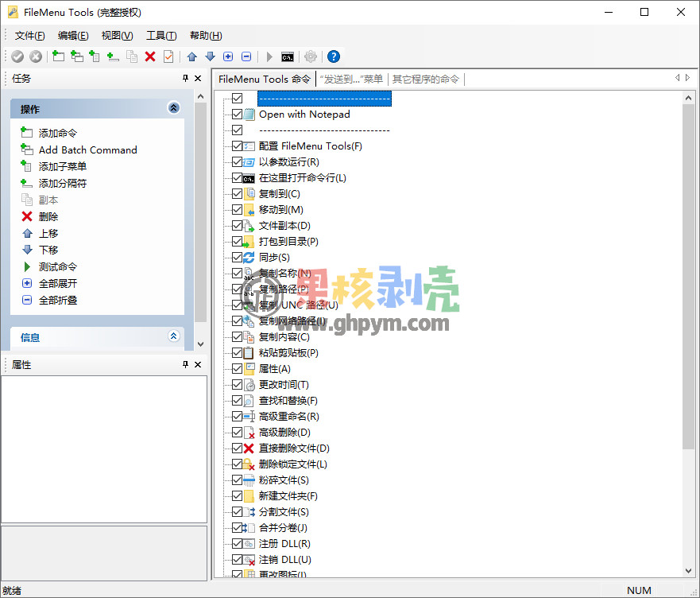700x598 pixels.
Task: Click the sync icon beside 同步(S)
Action: pos(249,258)
